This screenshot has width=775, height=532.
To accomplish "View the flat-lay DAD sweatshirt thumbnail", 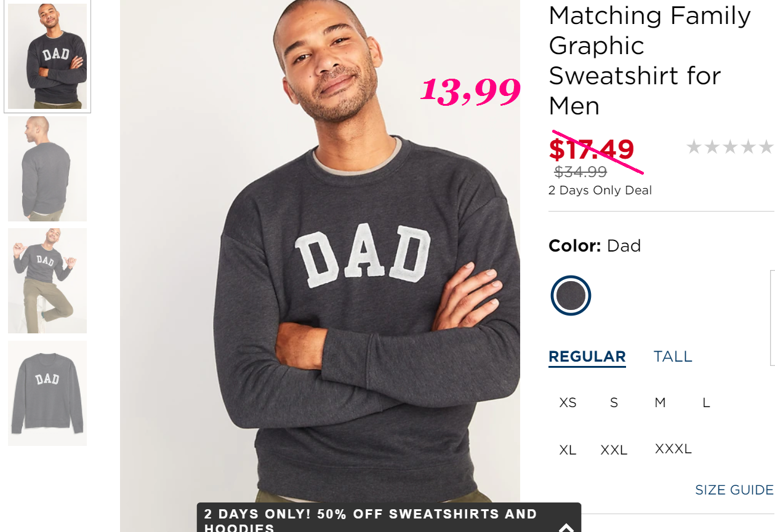I will (47, 394).
